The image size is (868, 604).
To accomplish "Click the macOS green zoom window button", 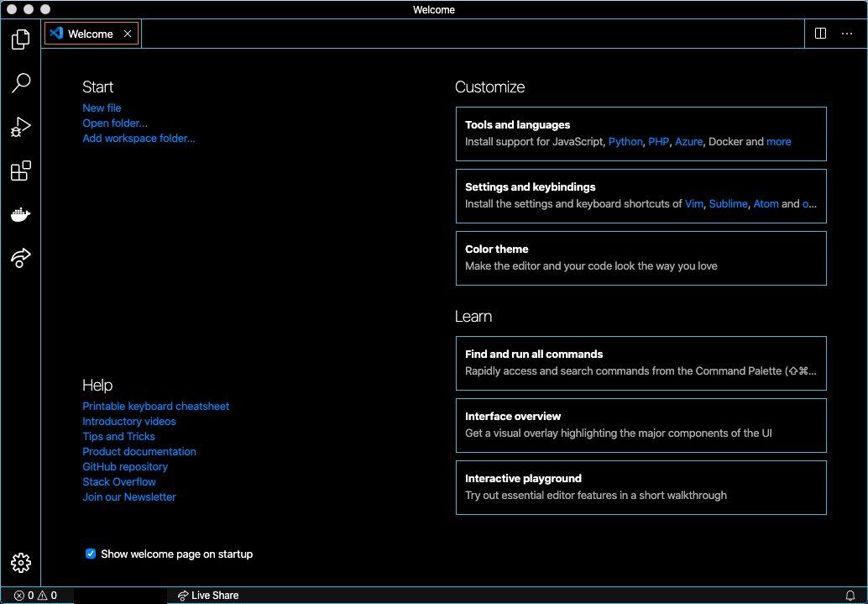I will [x=45, y=9].
